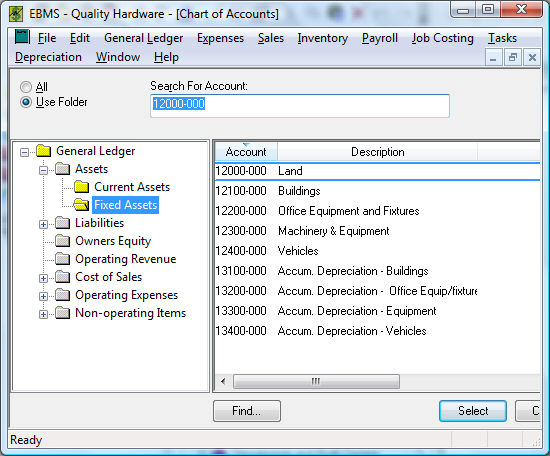
Task: Click the Operating Revenue folder icon
Action: click(x=63, y=259)
